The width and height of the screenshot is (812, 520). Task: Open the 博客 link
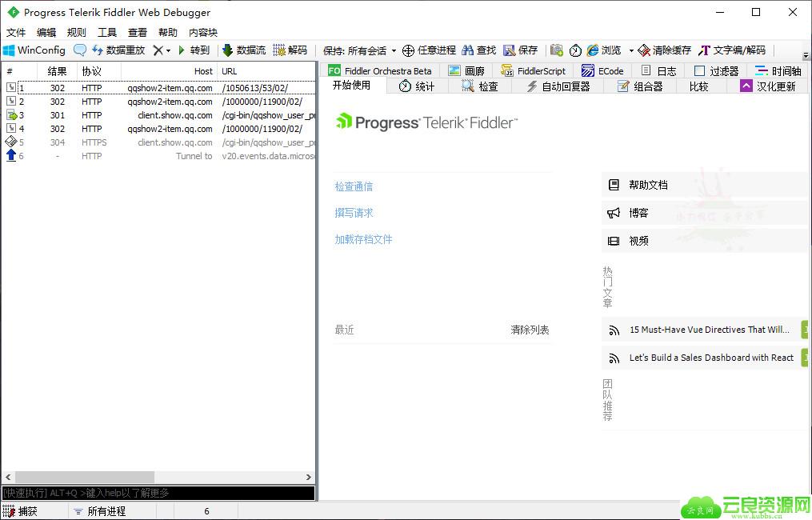click(704, 213)
